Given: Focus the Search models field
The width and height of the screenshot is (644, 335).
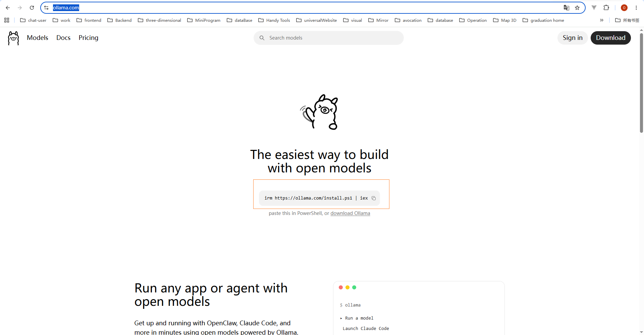Looking at the screenshot, I should (329, 38).
